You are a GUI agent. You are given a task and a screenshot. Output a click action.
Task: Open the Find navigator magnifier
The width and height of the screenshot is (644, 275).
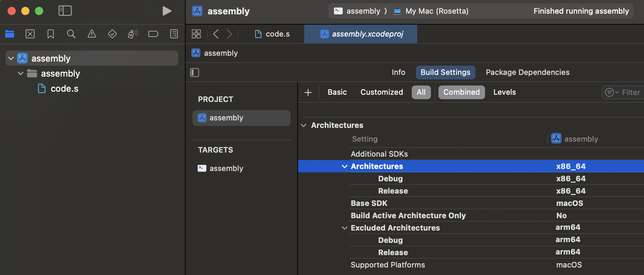tap(71, 34)
